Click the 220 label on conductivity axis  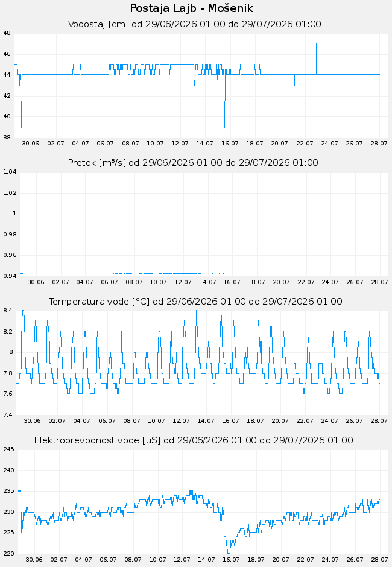8,554
